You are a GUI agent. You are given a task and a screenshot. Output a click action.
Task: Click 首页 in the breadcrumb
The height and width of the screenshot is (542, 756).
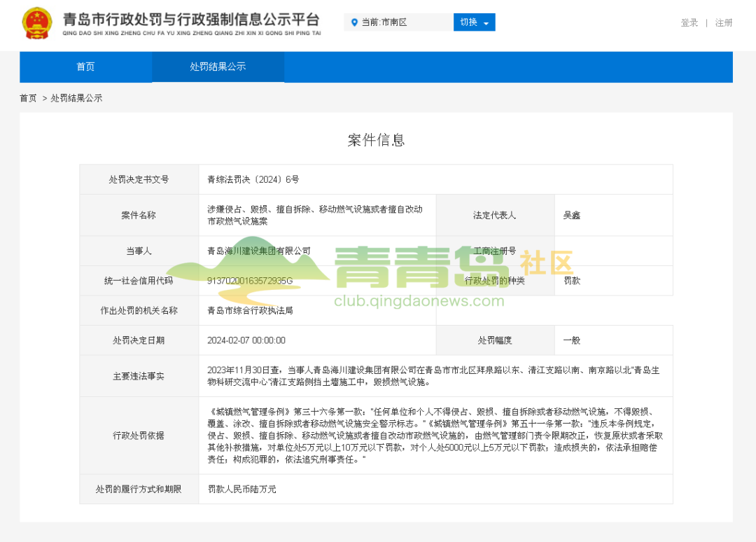point(28,98)
